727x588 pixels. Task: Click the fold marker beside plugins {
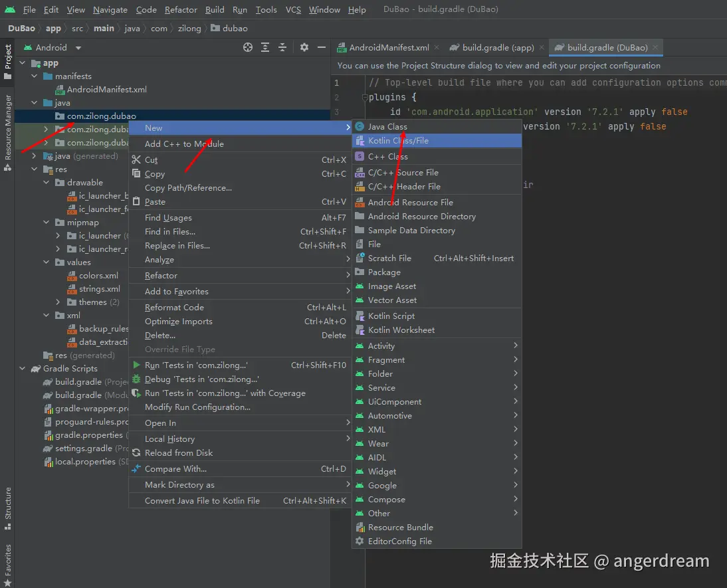tap(364, 98)
